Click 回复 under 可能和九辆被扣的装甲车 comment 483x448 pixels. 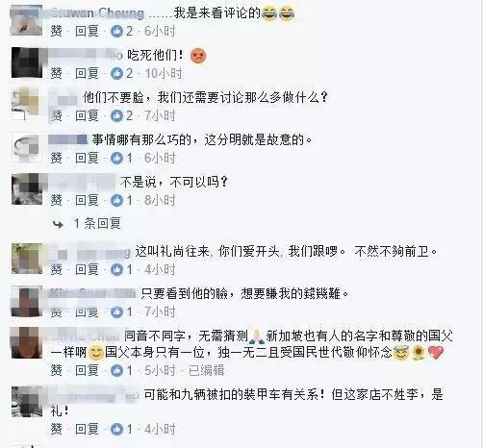(87, 429)
